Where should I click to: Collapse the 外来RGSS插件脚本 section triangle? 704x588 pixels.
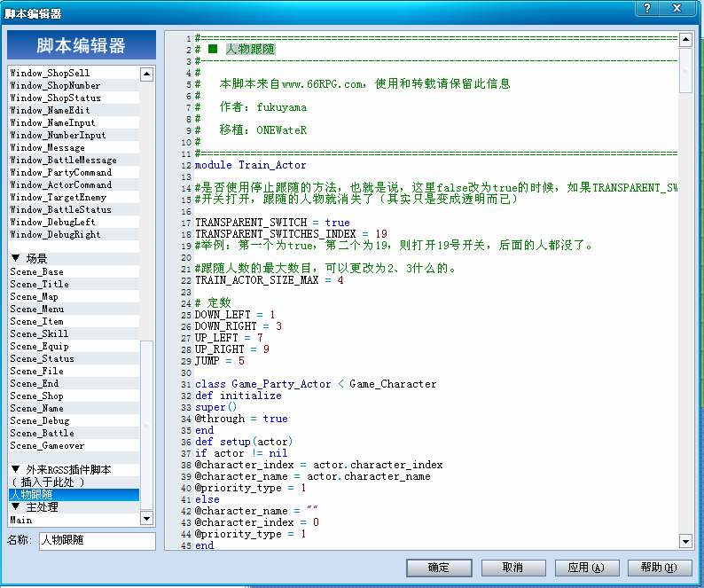(16, 469)
